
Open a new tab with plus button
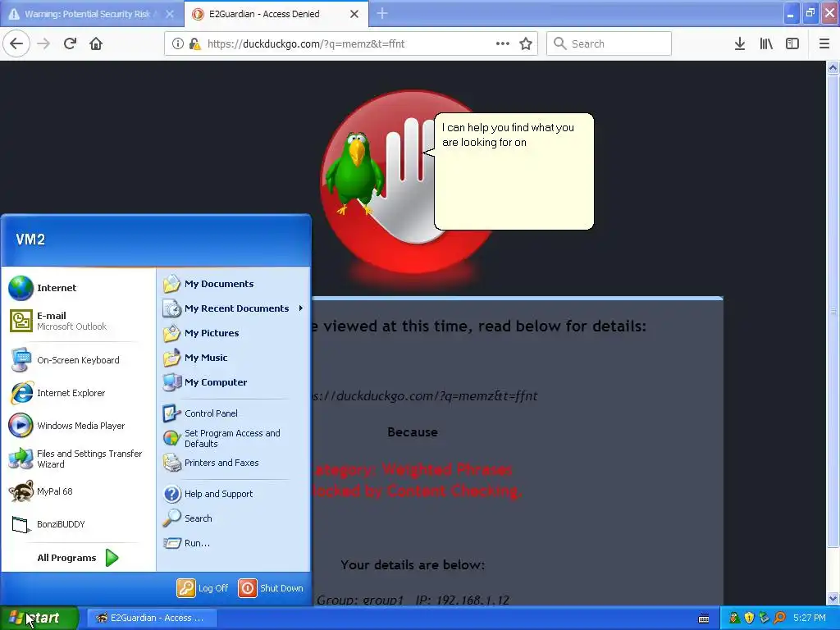coord(382,13)
